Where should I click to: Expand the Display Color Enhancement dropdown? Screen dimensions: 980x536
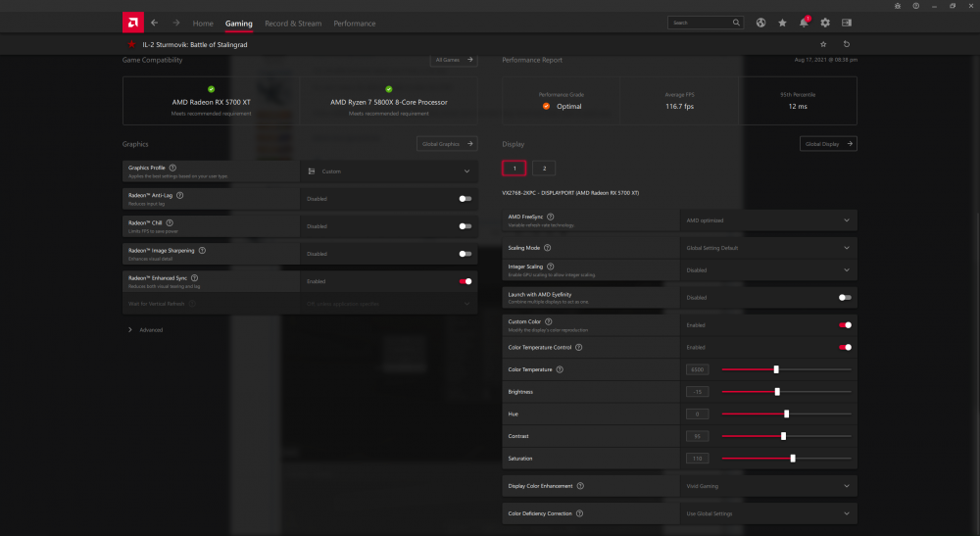coord(767,486)
